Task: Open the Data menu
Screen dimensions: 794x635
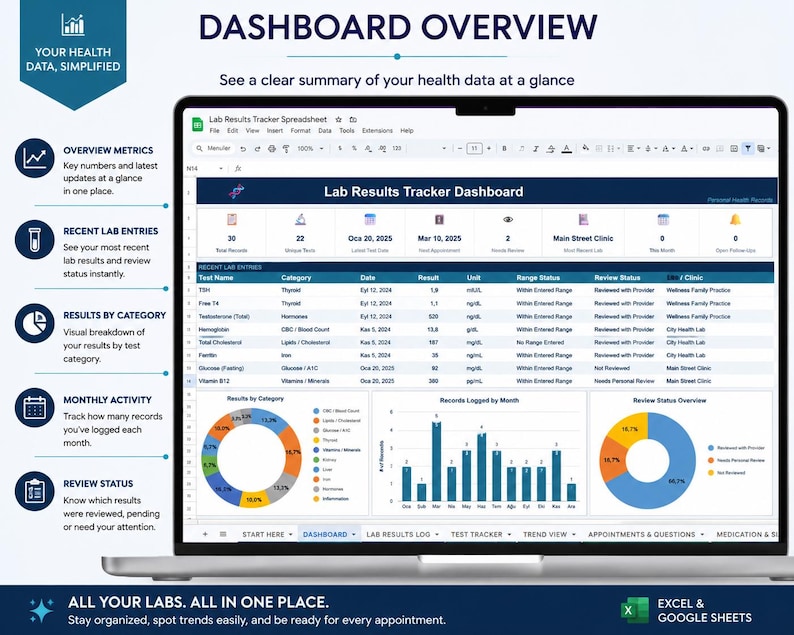Action: [x=325, y=131]
